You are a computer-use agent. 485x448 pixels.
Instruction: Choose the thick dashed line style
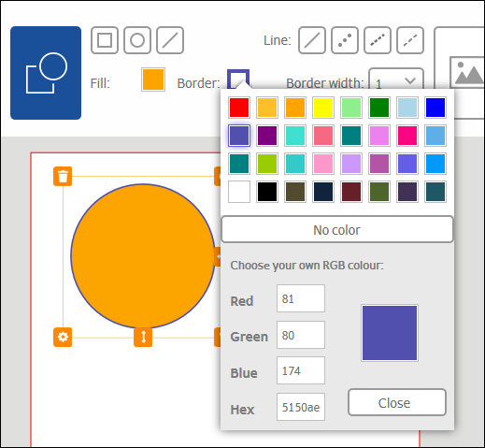378,40
